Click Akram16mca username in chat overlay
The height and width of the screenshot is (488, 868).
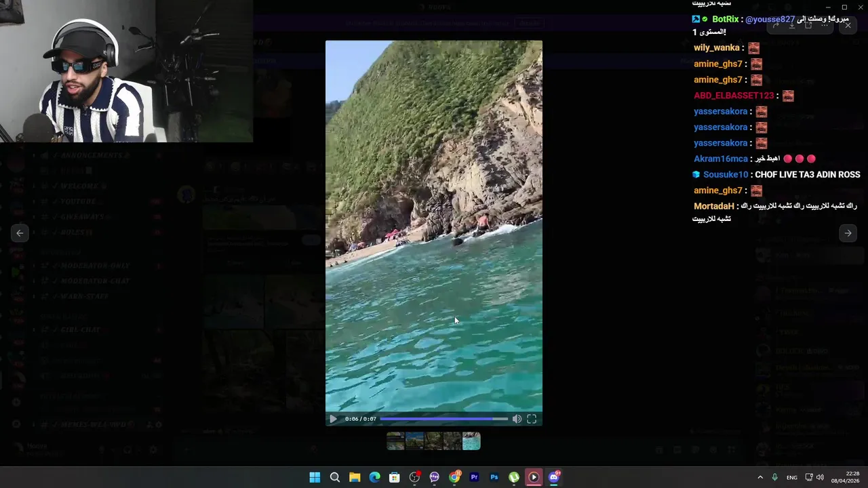[720, 159]
